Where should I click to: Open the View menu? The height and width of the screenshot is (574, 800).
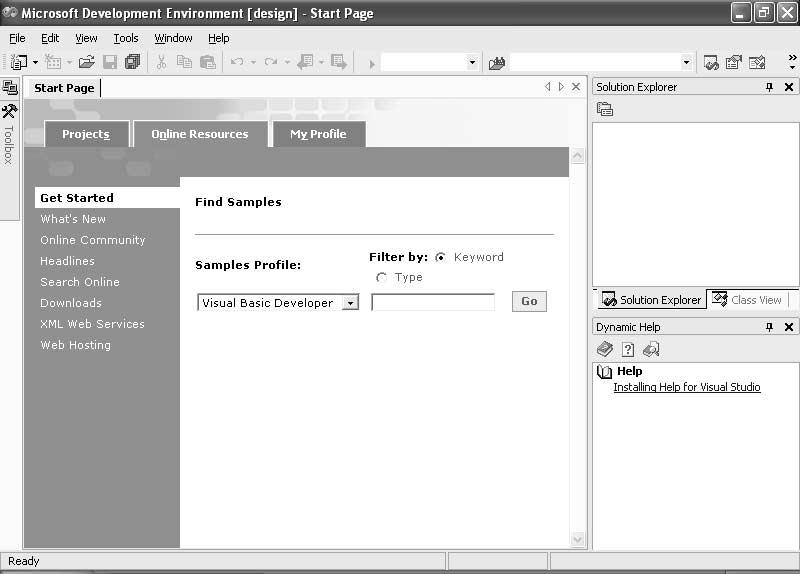pos(86,38)
